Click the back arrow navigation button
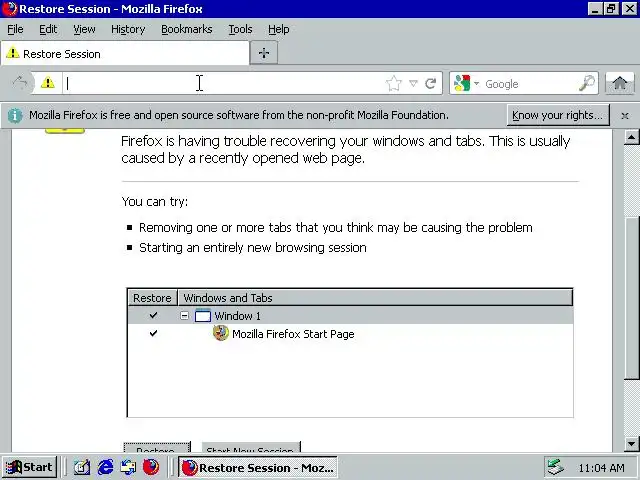This screenshot has height=480, width=640. click(x=20, y=83)
